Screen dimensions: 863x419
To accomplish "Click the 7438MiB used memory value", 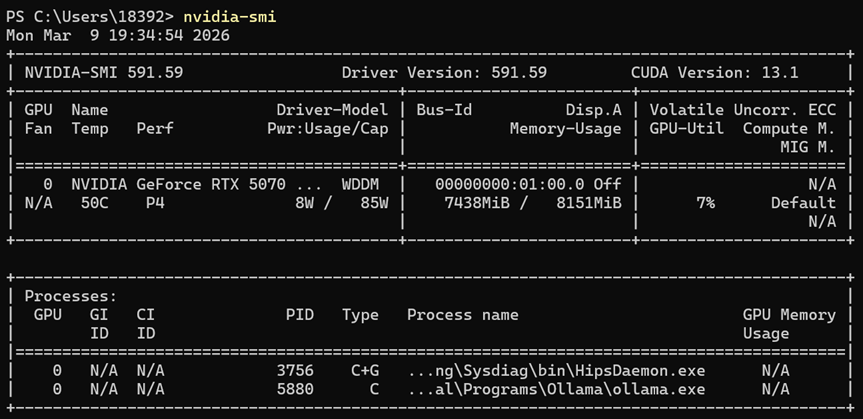I will [x=477, y=203].
